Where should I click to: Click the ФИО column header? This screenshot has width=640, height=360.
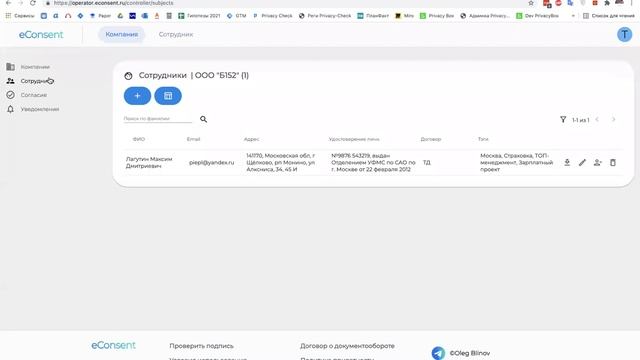[139, 139]
